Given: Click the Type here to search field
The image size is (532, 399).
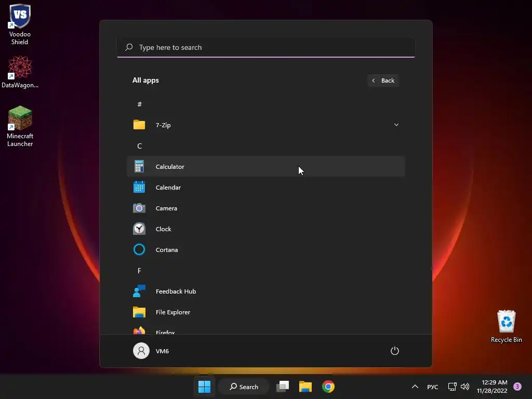Looking at the screenshot, I should (x=266, y=47).
